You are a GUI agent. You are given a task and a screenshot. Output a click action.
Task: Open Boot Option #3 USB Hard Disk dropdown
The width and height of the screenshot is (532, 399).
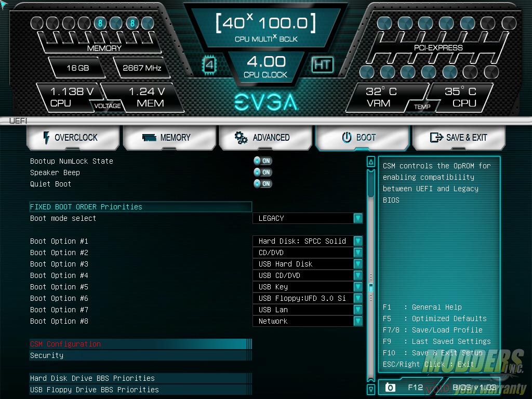point(308,264)
